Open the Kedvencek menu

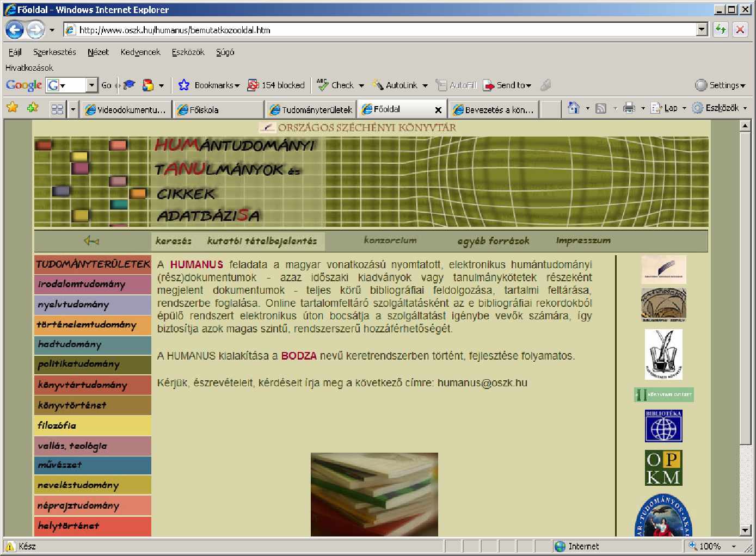point(140,52)
